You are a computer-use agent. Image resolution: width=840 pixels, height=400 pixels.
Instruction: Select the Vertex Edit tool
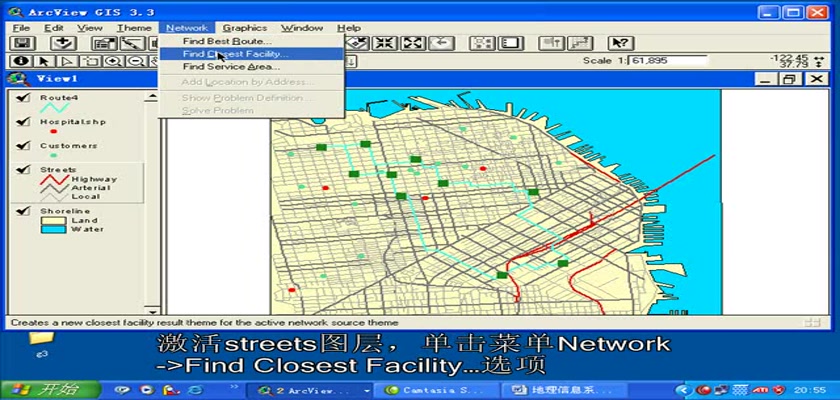pyautogui.click(x=67, y=61)
